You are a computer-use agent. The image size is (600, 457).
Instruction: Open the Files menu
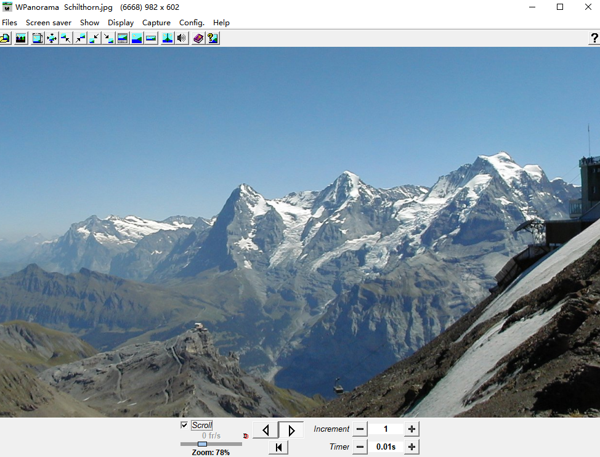(9, 22)
